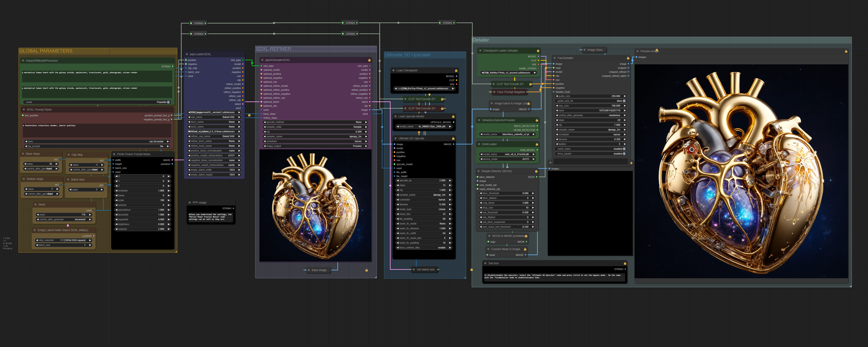Click lock icon on Load Upscale Model node
The image size is (868, 347).
tap(453, 116)
